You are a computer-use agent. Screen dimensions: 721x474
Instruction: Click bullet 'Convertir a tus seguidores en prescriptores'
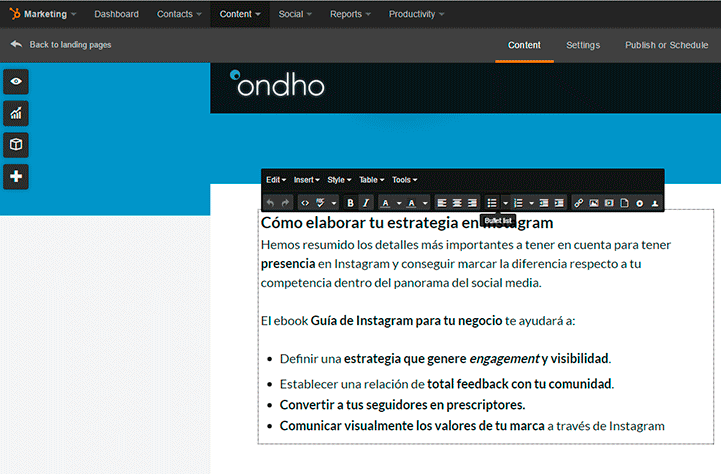point(402,405)
